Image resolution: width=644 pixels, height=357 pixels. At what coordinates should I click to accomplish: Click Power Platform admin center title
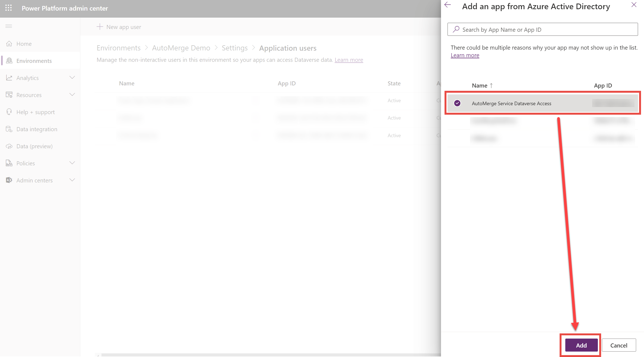(65, 8)
